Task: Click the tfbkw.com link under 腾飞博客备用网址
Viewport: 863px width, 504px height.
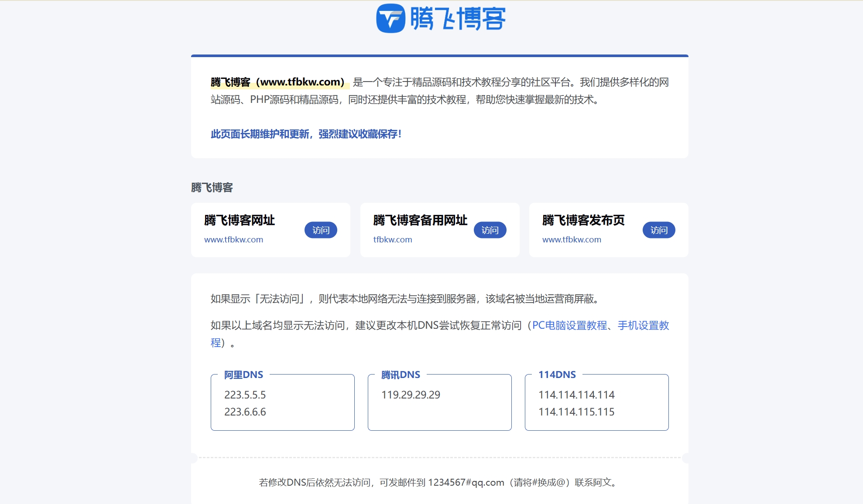Action: (x=392, y=239)
